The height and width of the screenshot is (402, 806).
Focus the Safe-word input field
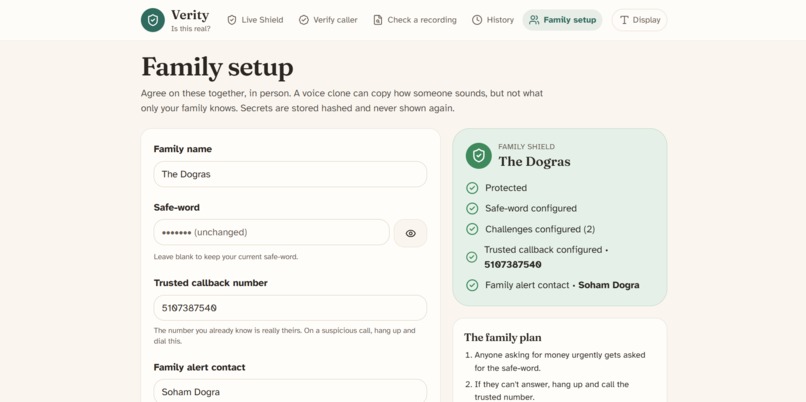[271, 232]
